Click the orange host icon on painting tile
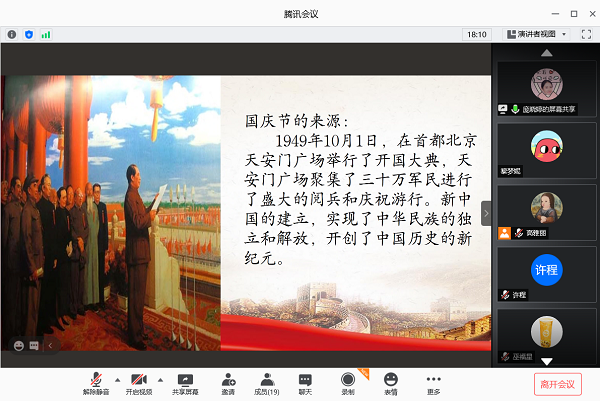600x401 pixels. tap(504, 233)
